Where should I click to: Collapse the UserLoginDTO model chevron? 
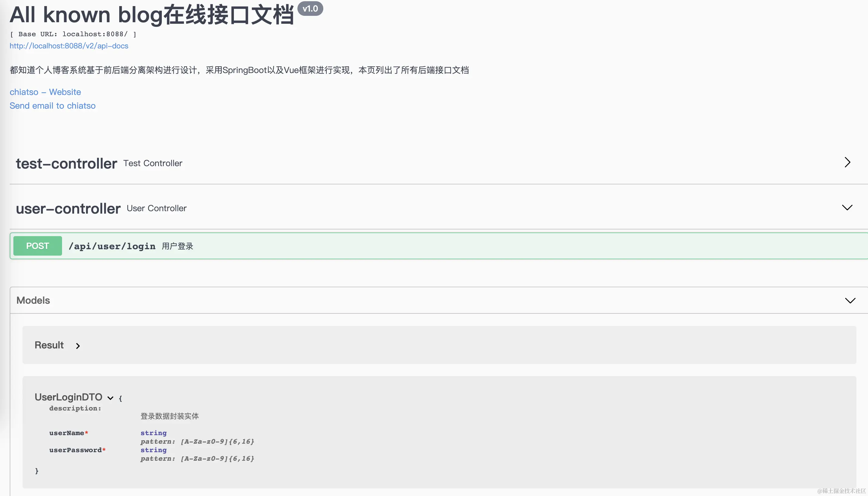(x=110, y=398)
